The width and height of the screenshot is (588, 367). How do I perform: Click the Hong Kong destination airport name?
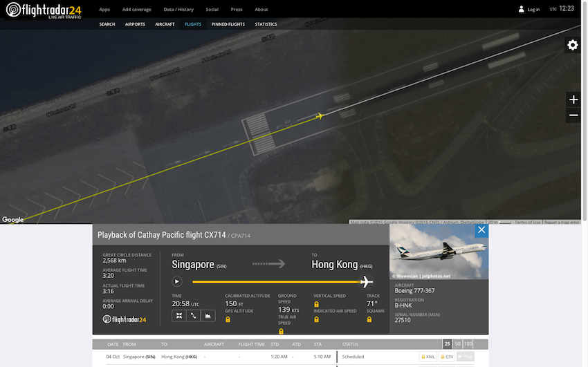(335, 265)
